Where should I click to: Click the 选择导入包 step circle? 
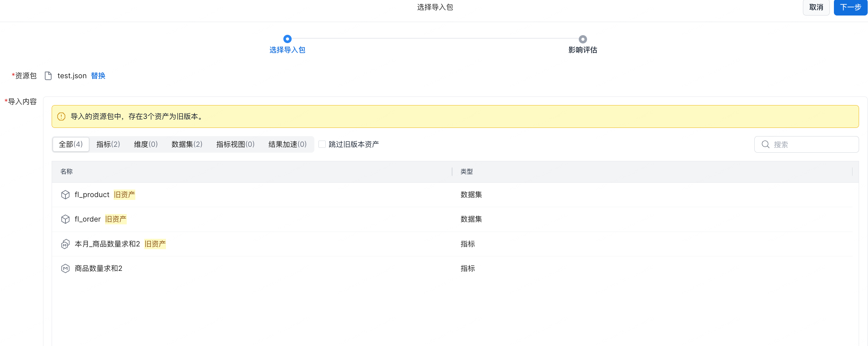point(287,39)
